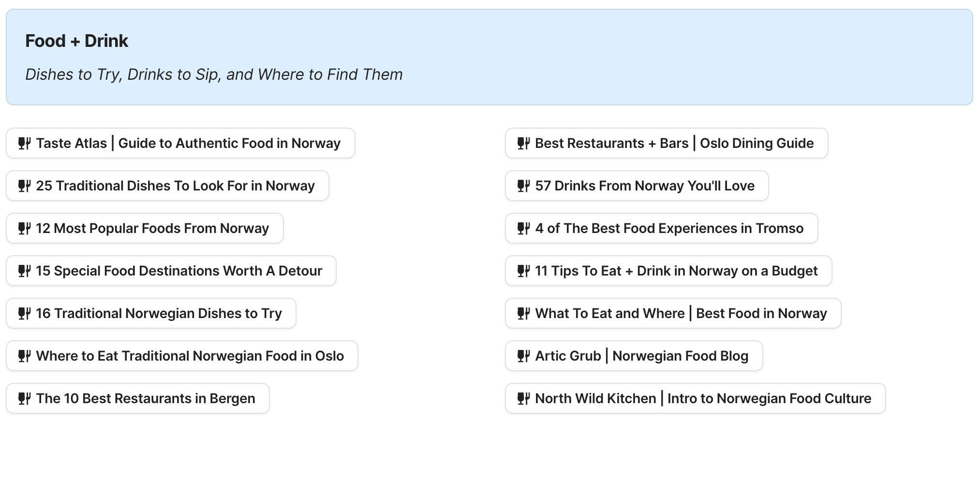Screen dimensions: 980x494
Task: Open Taste Atlas Guide to Authentic Food
Action: tap(180, 143)
